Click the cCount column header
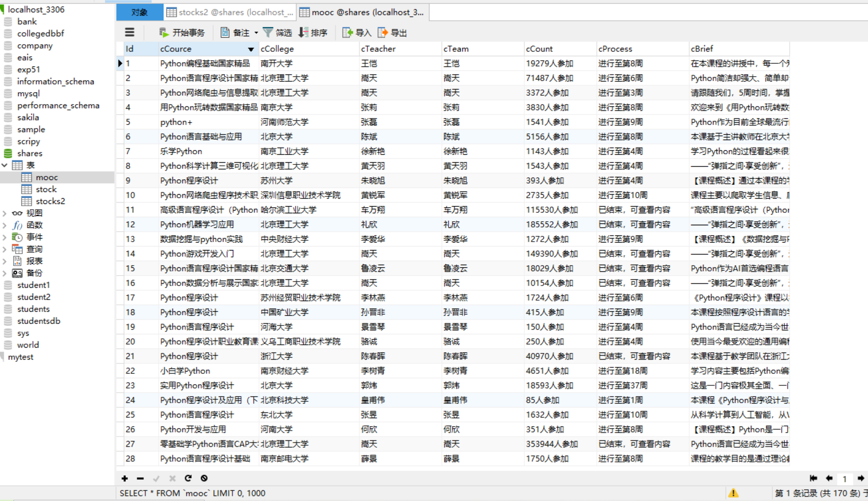868x501 pixels. [560, 49]
